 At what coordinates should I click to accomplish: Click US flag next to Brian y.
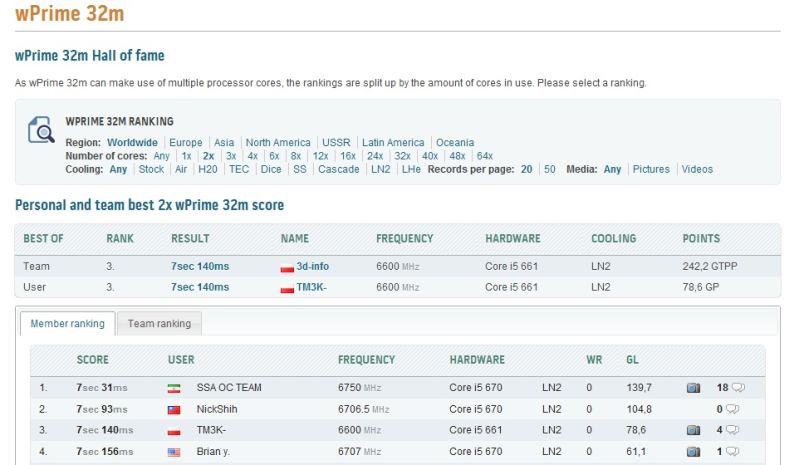tap(174, 452)
